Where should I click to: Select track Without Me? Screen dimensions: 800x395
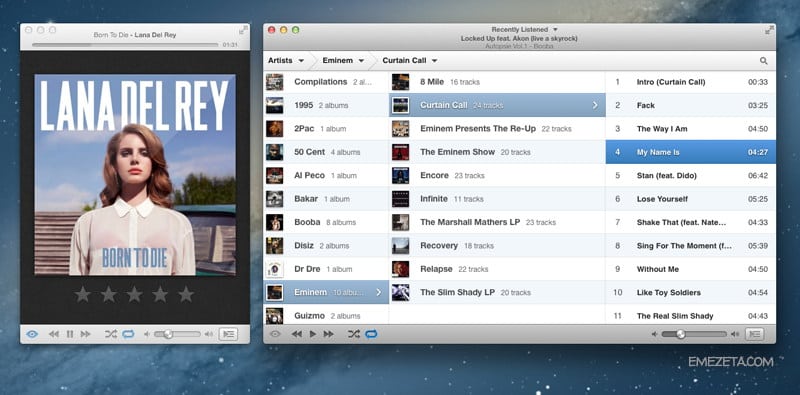click(691, 269)
